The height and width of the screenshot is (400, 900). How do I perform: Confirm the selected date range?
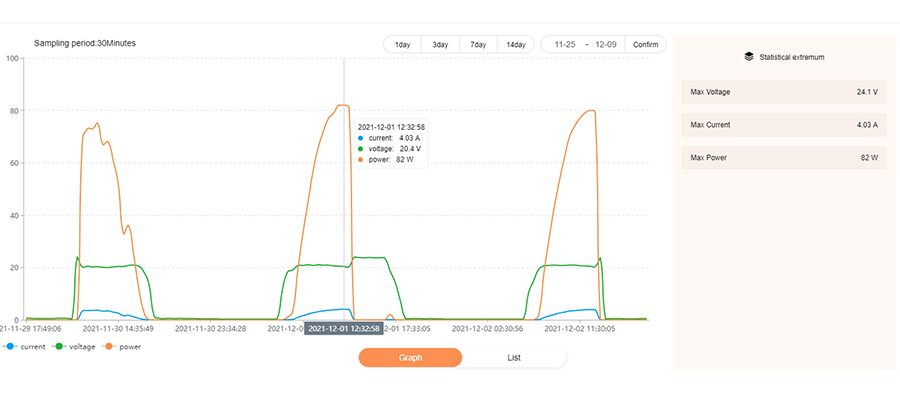(646, 45)
